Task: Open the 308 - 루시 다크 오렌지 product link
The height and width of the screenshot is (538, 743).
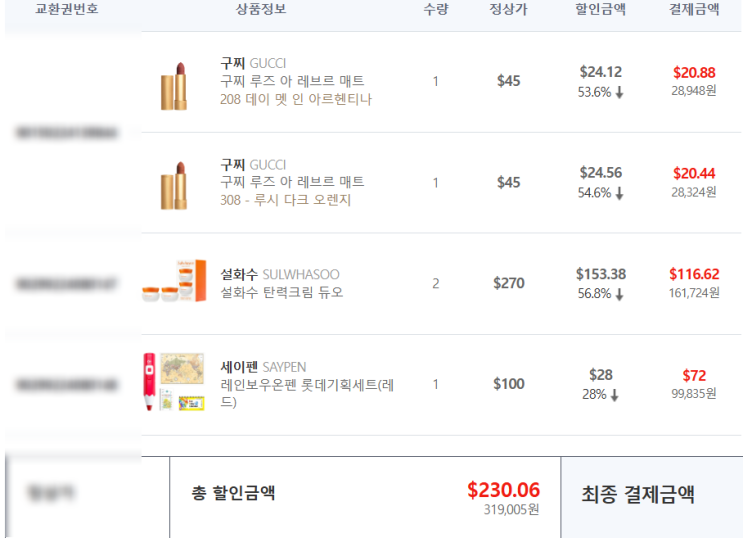Action: [x=286, y=200]
